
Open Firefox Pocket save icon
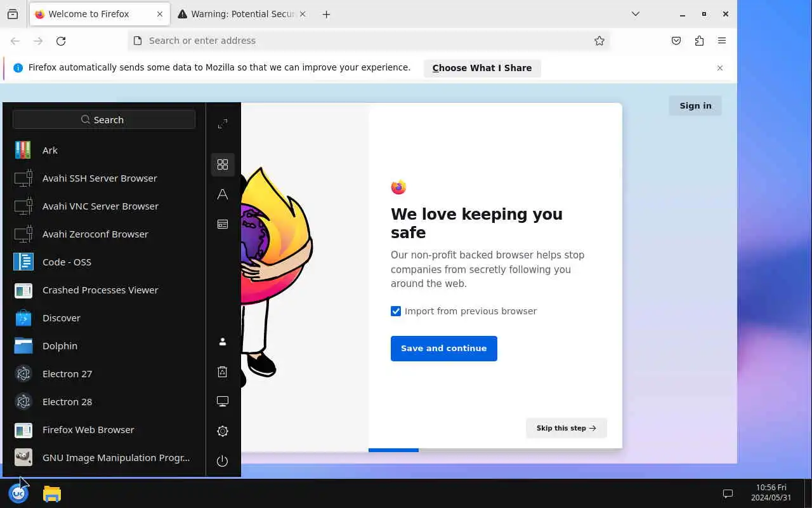coord(676,41)
